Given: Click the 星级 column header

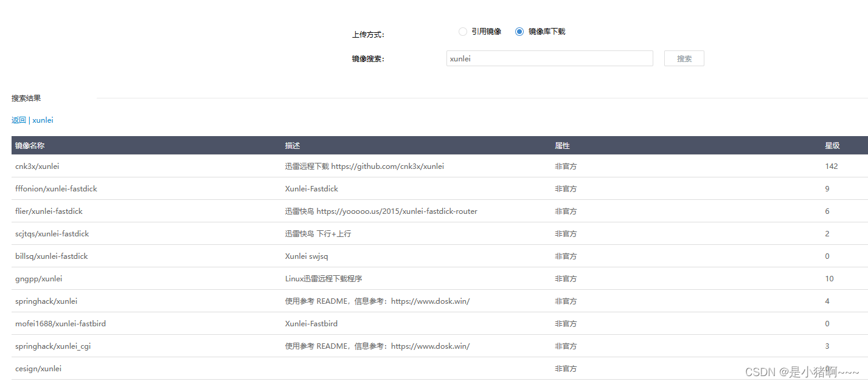Looking at the screenshot, I should click(832, 146).
